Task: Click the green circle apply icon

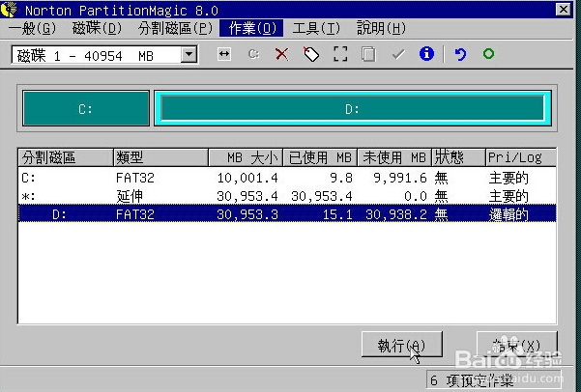Action: pos(488,54)
